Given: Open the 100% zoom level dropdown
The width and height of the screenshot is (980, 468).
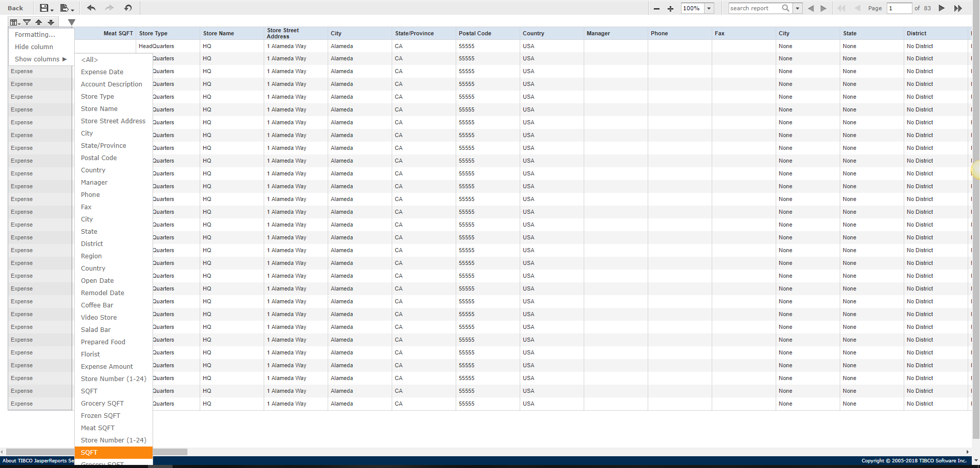Looking at the screenshot, I should click(x=709, y=8).
